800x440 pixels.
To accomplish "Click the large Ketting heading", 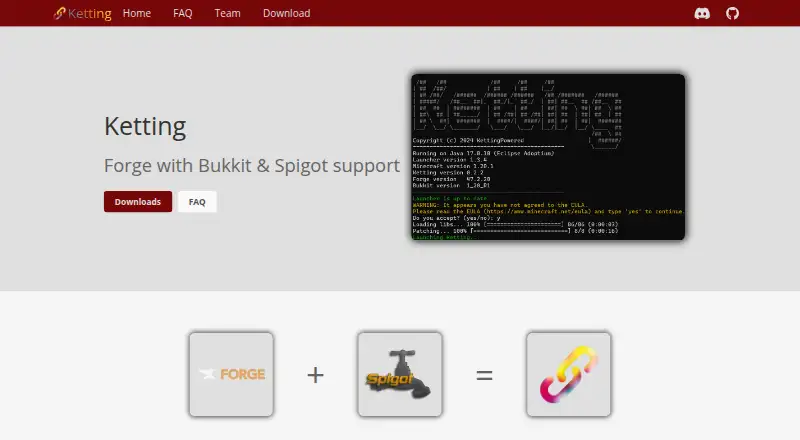I will point(145,126).
